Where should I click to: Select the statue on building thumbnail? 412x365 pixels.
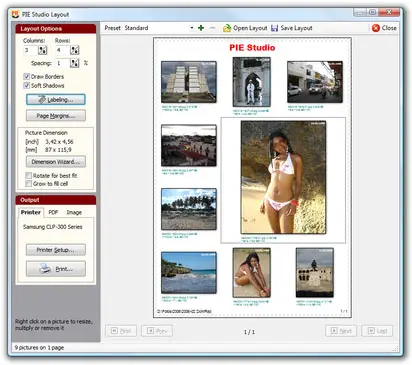(315, 273)
